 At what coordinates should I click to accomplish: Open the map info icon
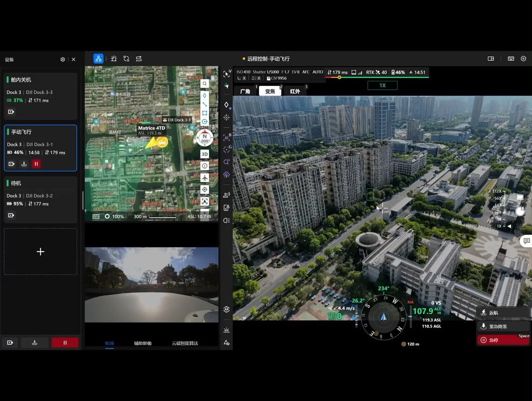tap(205, 166)
